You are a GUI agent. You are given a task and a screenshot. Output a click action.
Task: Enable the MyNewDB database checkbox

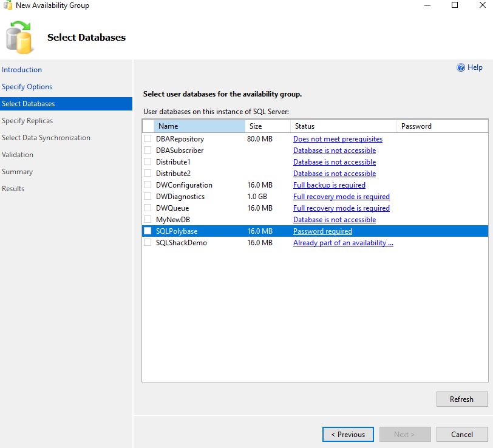[x=146, y=219]
